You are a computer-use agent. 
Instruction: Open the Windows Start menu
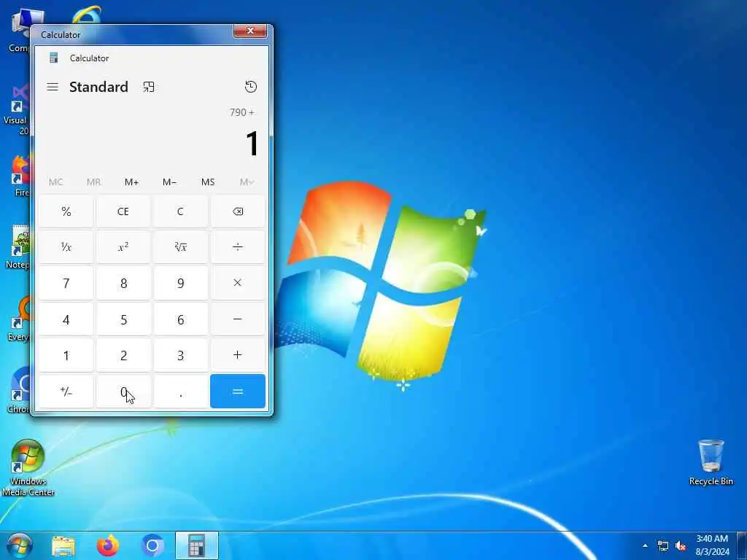pyautogui.click(x=19, y=545)
